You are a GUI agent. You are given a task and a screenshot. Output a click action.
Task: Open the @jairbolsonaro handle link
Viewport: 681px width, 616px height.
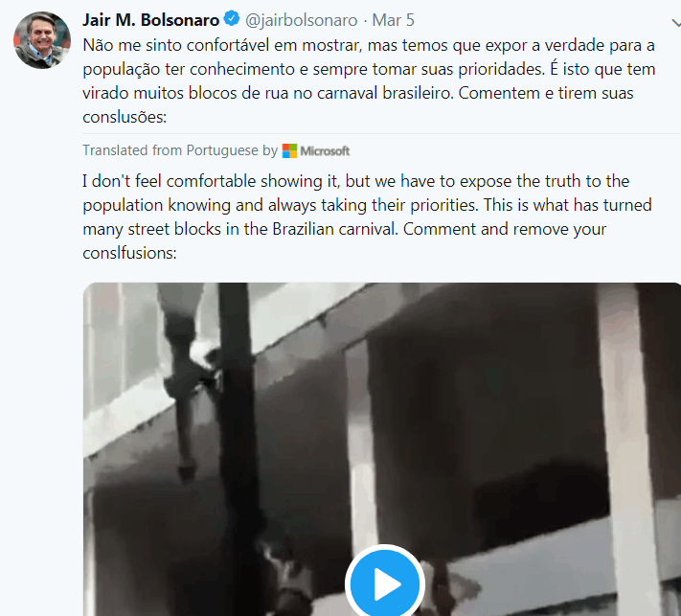tap(302, 19)
